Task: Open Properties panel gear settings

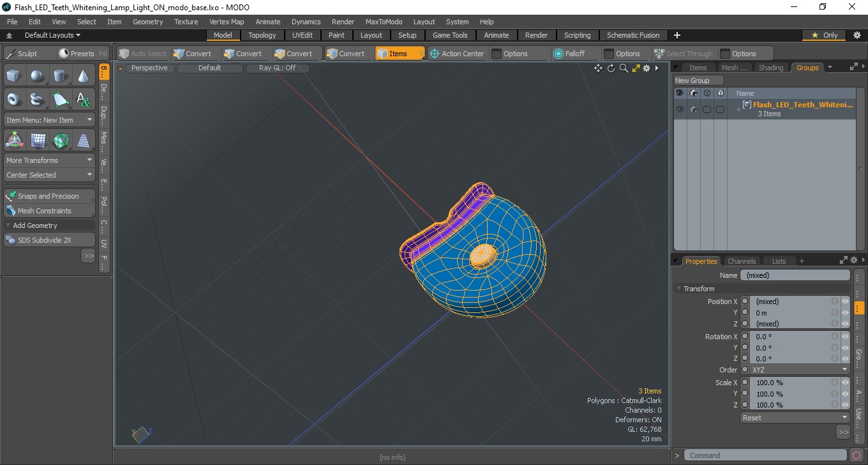Action: (x=854, y=261)
